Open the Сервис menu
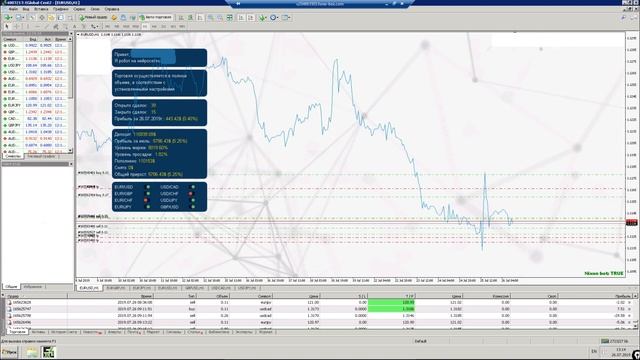This screenshot has width=640, height=360. point(79,9)
